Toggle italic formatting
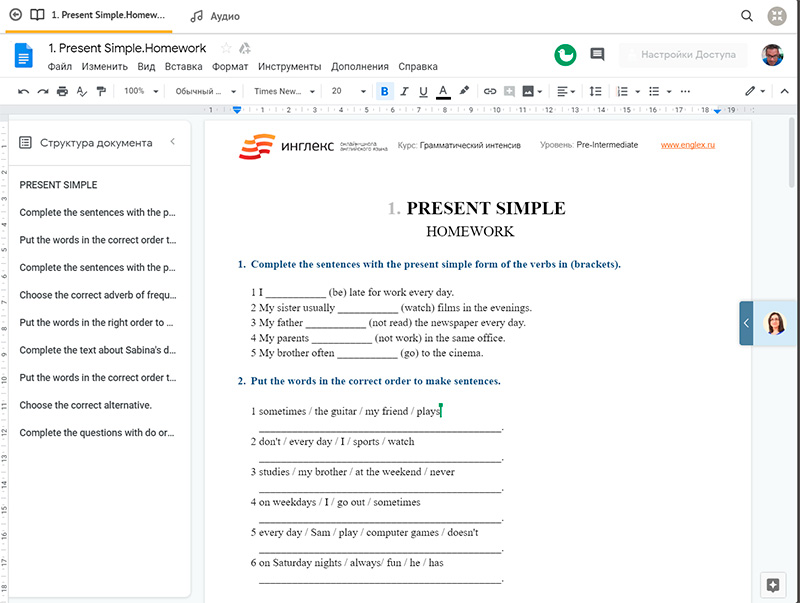800x603 pixels. [404, 91]
